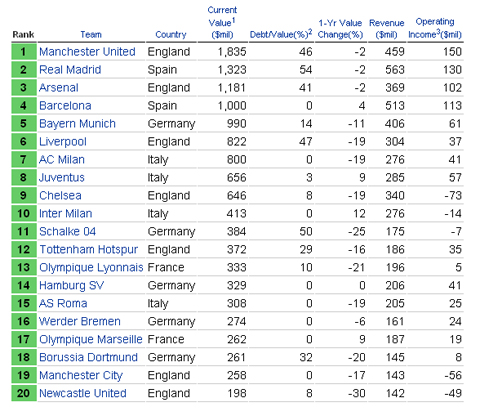
Task: Open the Olympique Lyonnais link
Action: 91,268
